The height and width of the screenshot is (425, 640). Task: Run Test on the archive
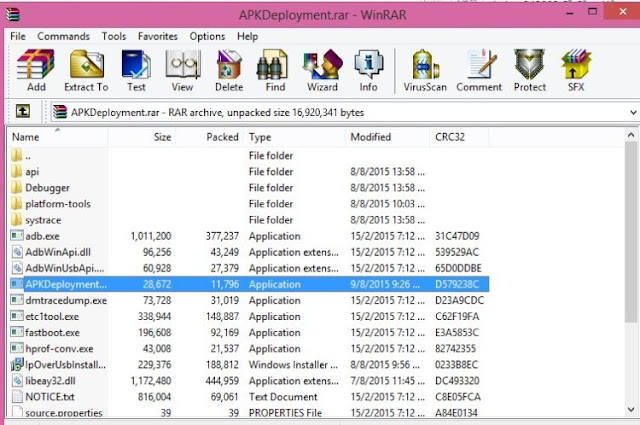(x=136, y=70)
